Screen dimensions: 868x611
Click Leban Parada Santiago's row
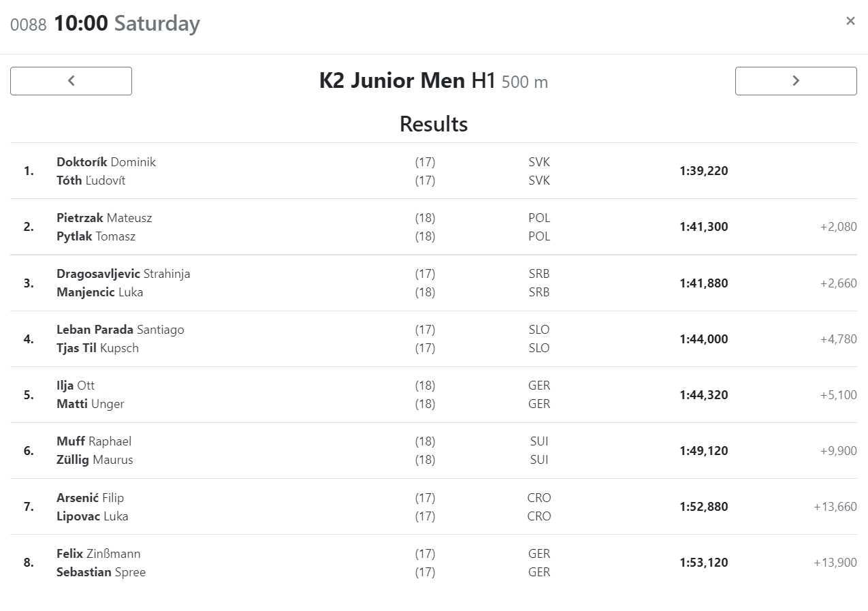tap(434, 339)
